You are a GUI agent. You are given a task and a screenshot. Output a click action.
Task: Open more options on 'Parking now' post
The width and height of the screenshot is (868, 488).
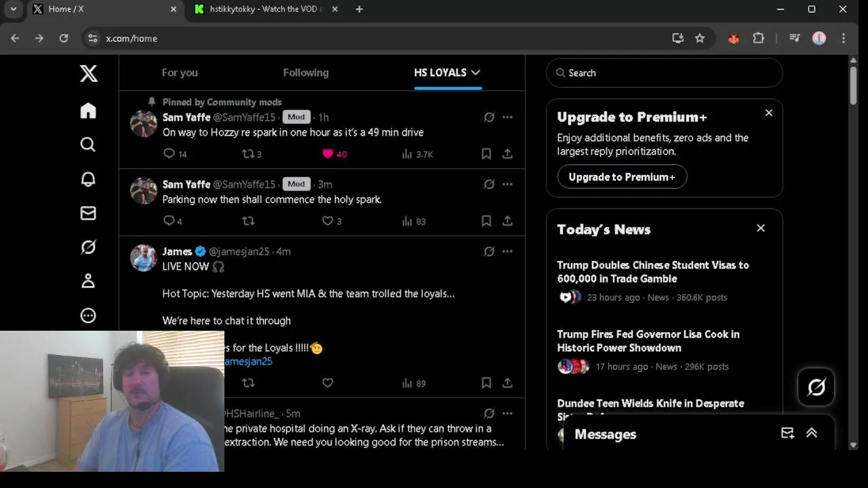[507, 184]
